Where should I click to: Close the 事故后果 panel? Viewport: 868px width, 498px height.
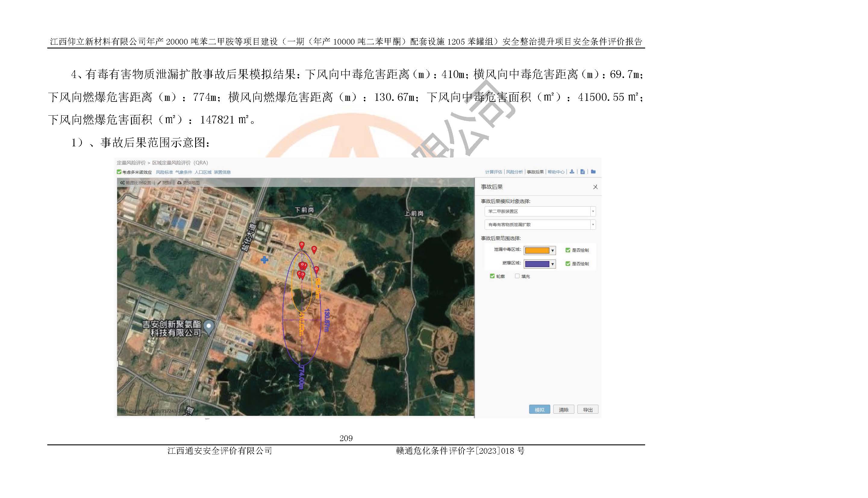click(x=595, y=187)
